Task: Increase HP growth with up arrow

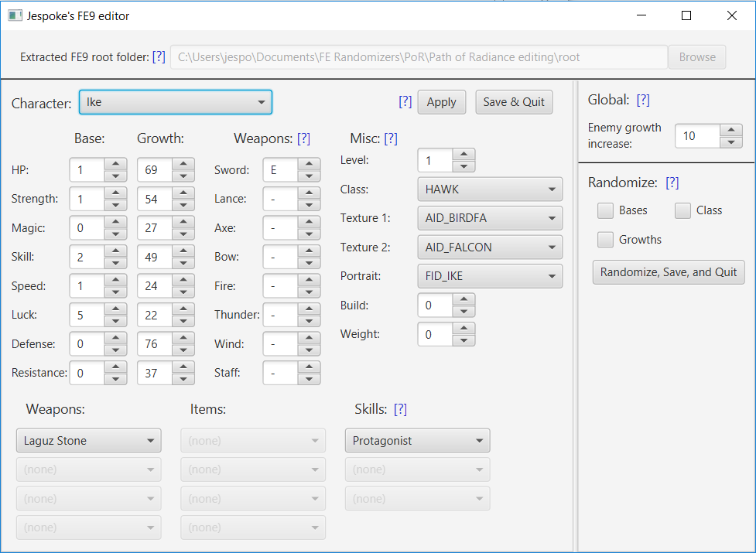Action: [x=183, y=164]
